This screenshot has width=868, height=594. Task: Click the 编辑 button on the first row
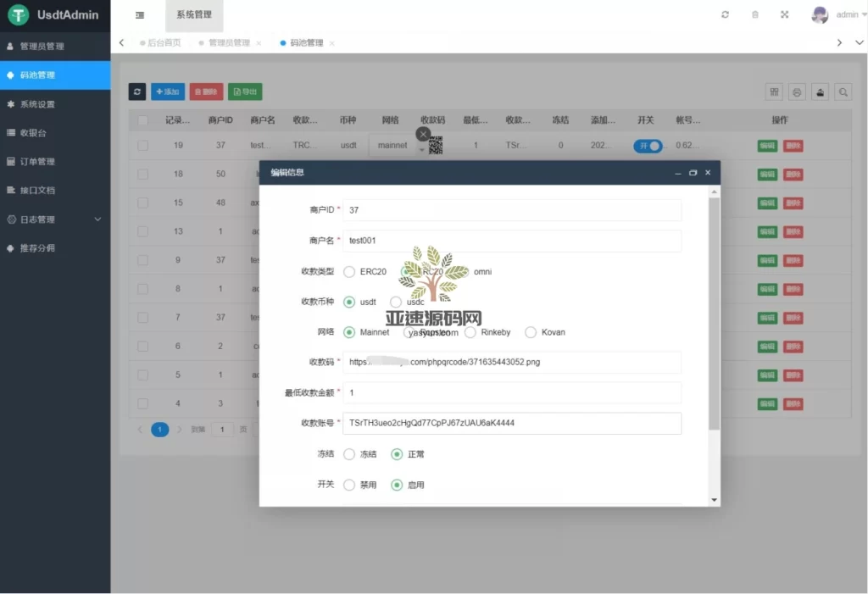pyautogui.click(x=767, y=146)
